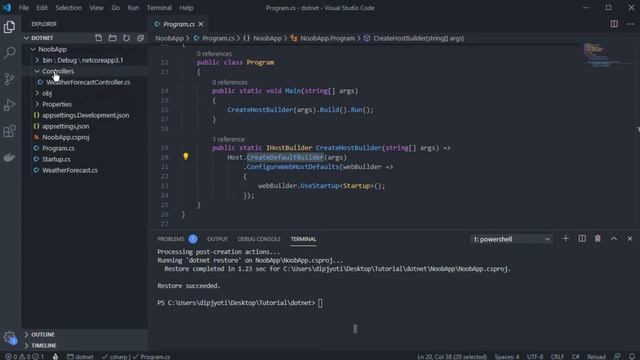The width and height of the screenshot is (640, 360).
Task: Kill terminal with trash icon
Action: 598,238
